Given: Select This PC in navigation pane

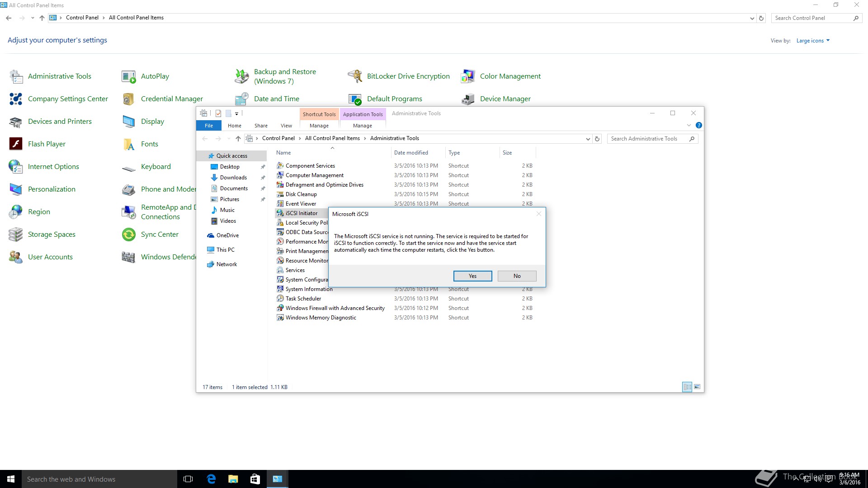Looking at the screenshot, I should (225, 250).
